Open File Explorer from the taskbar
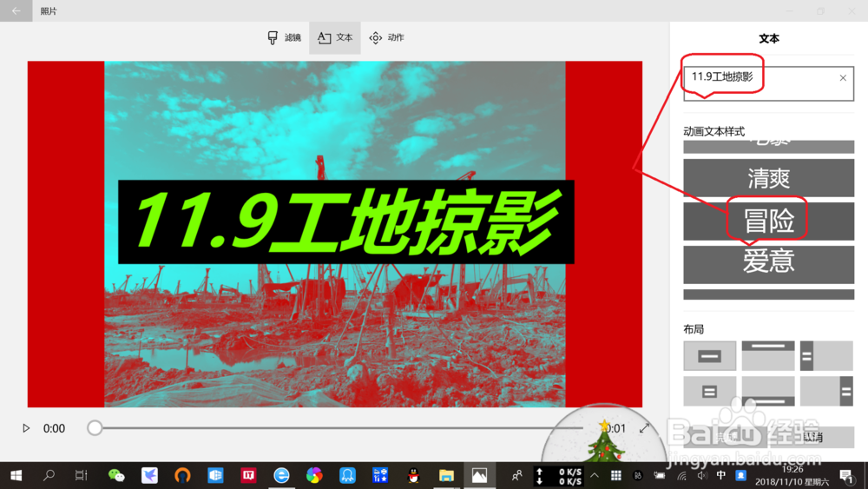This screenshot has width=868, height=489. (446, 475)
